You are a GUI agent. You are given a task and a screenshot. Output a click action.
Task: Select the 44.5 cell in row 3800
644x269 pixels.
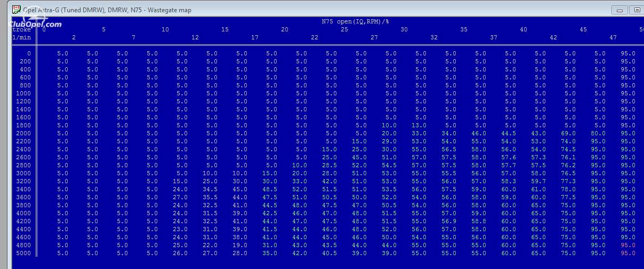270,206
